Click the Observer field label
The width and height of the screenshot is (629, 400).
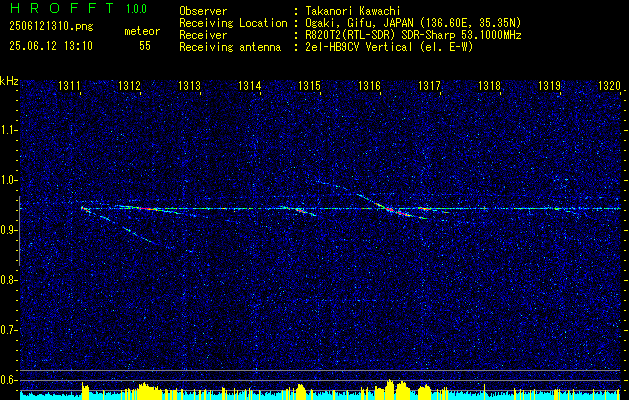[x=203, y=11]
